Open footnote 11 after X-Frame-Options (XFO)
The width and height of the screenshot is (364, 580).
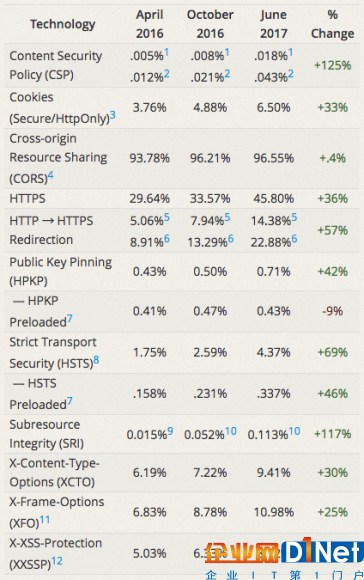pyautogui.click(x=45, y=520)
